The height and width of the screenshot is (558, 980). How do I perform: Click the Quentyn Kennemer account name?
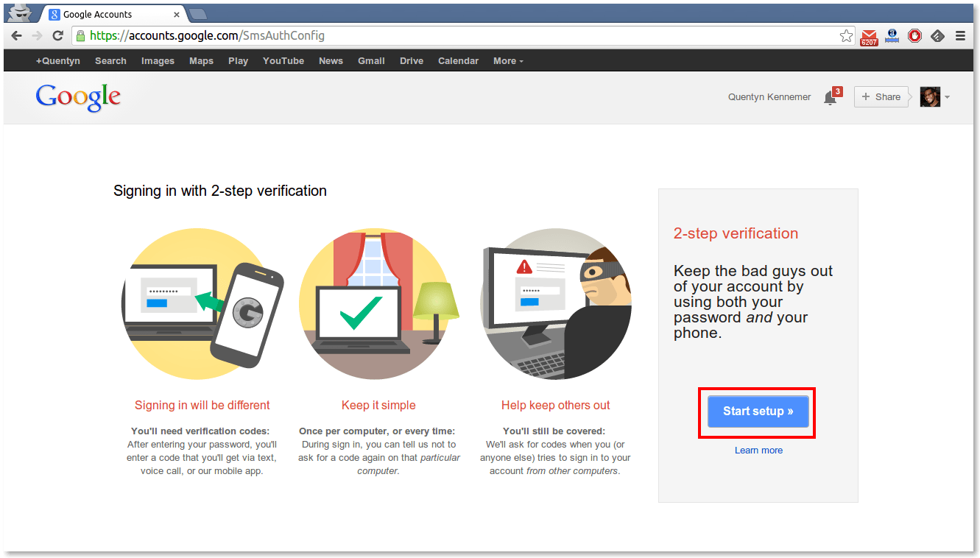coord(769,96)
